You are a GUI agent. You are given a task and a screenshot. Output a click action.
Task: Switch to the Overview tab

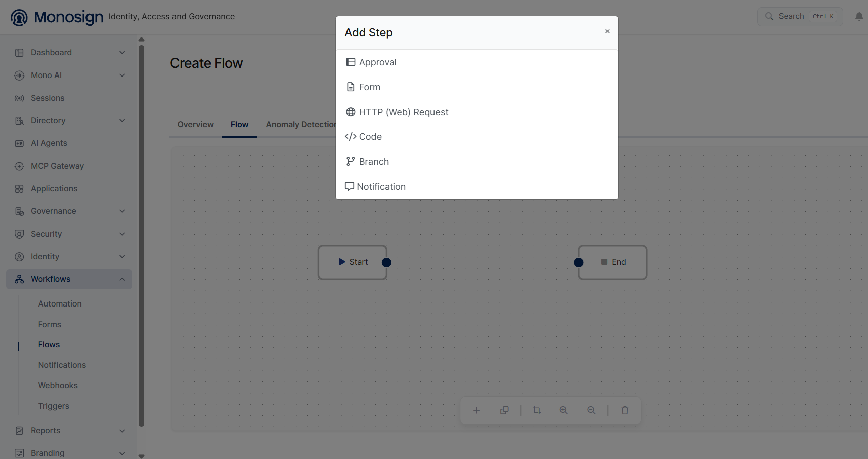click(x=196, y=125)
